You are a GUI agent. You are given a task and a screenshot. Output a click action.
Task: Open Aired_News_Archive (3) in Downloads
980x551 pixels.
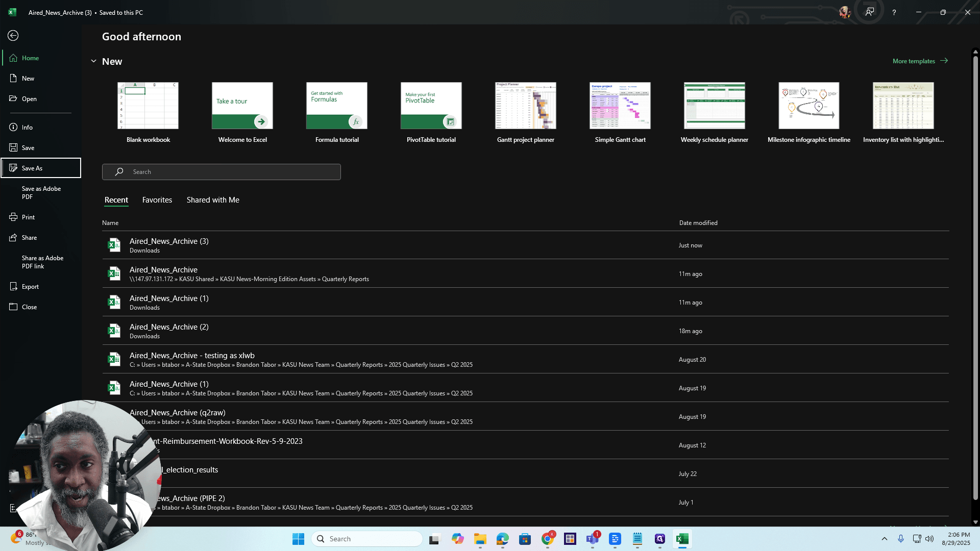tap(525, 245)
